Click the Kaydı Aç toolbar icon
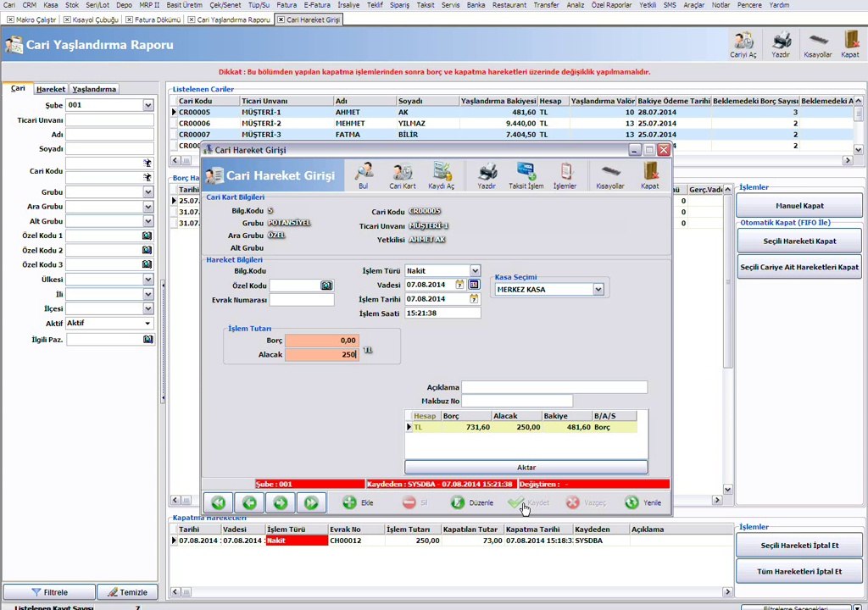 point(441,175)
